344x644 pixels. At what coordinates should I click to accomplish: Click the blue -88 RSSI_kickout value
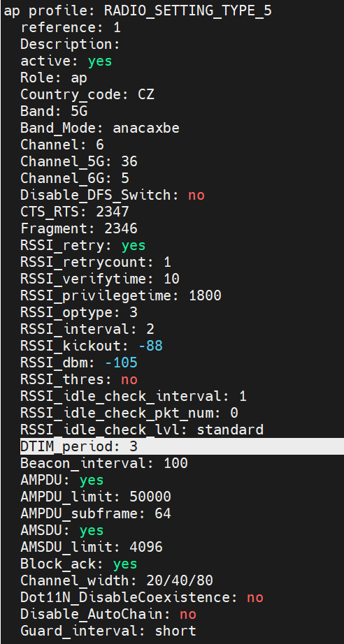(150, 346)
